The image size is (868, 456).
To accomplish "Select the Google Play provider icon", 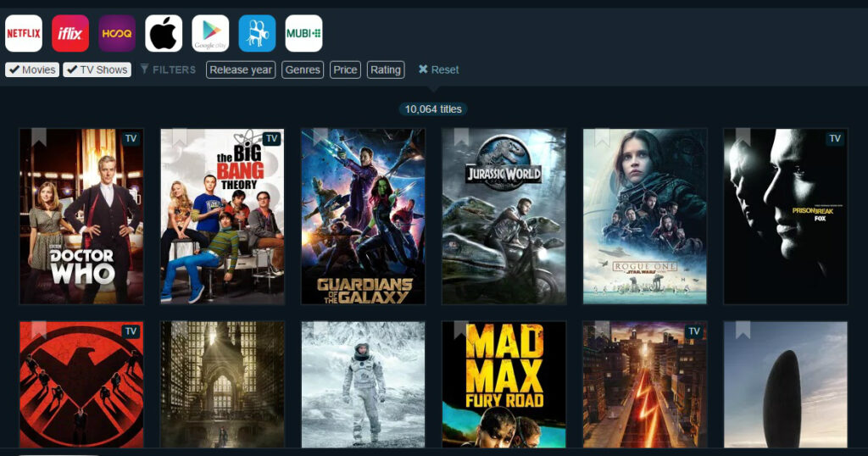I will [210, 33].
